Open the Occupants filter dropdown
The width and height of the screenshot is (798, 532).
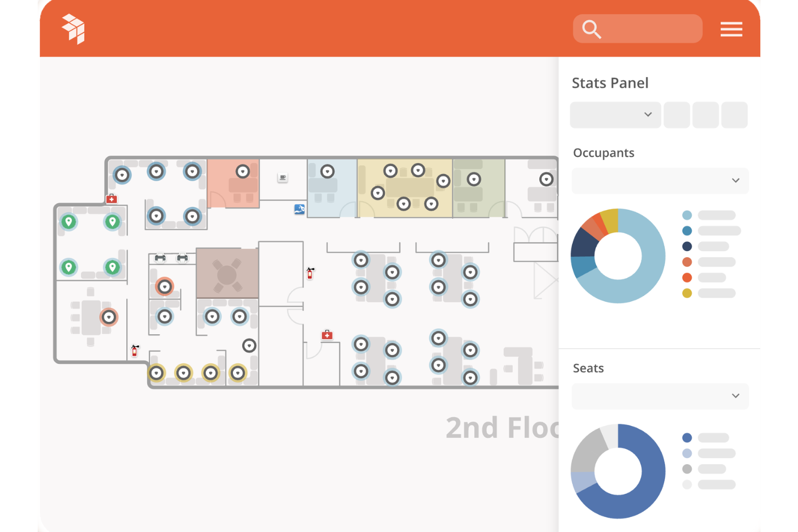pos(660,181)
